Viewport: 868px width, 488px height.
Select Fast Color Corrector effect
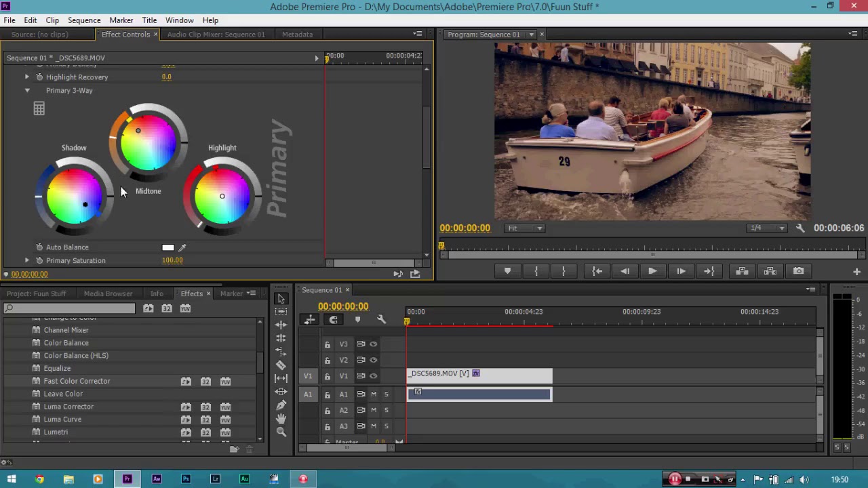coord(77,381)
